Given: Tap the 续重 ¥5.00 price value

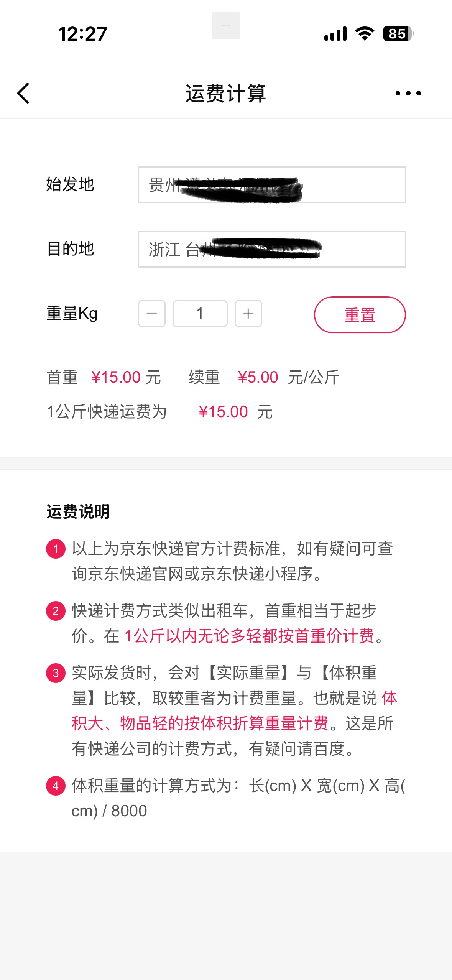Looking at the screenshot, I should (258, 377).
